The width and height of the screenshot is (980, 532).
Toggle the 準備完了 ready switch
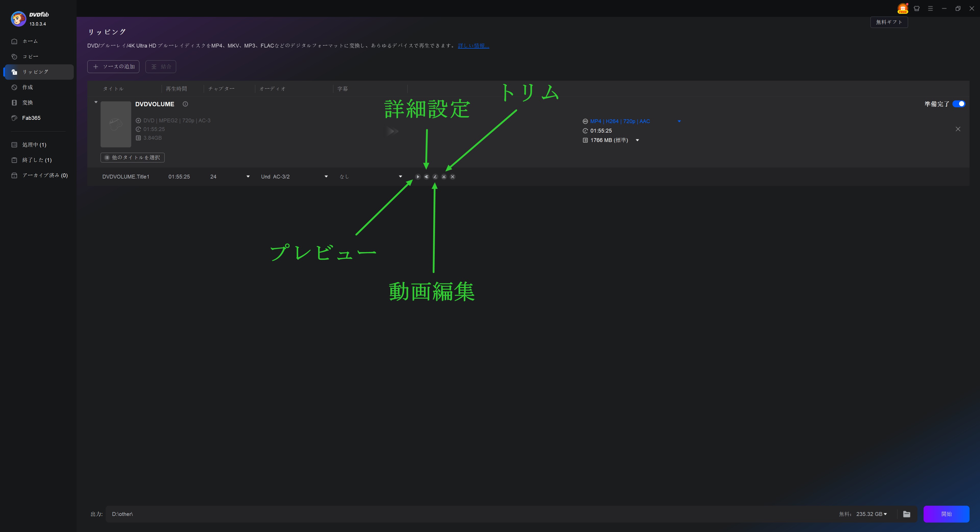tap(959, 104)
